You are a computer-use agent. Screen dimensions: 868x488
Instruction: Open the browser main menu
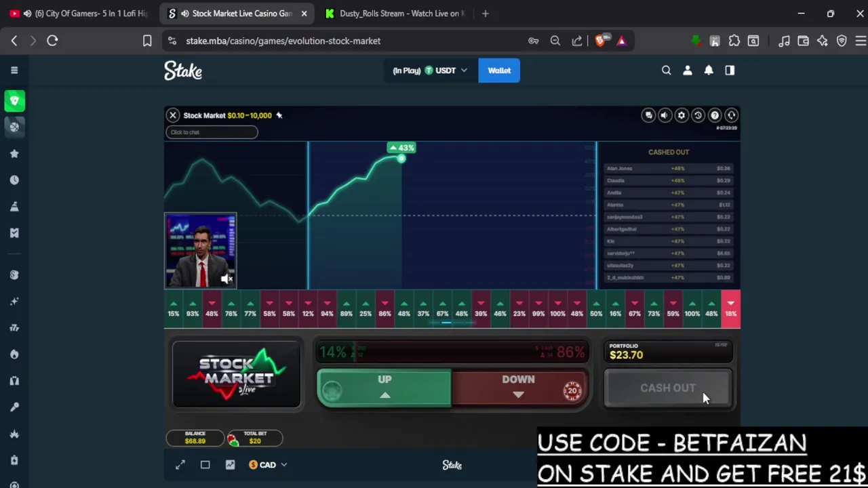click(860, 41)
